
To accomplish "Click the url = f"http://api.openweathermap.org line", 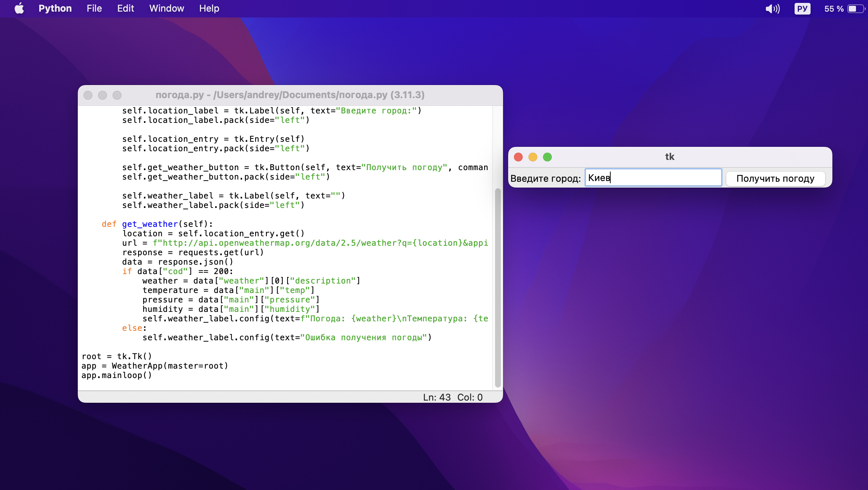I will click(305, 243).
